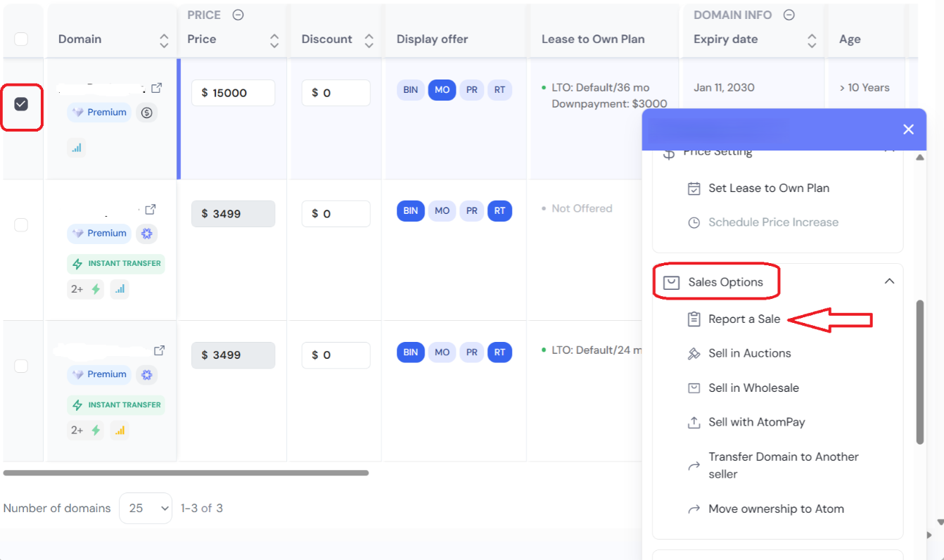Click Schedule Price Increase option
944x560 pixels.
pyautogui.click(x=773, y=222)
